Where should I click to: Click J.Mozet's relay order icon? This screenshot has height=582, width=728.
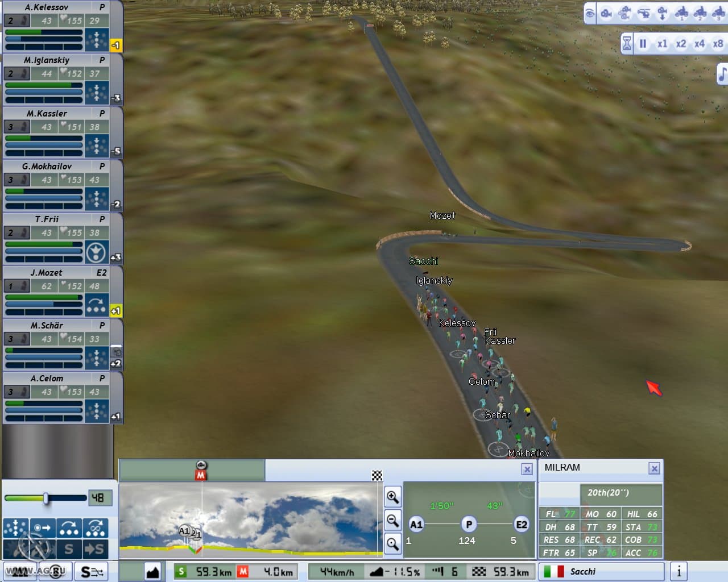click(x=97, y=305)
